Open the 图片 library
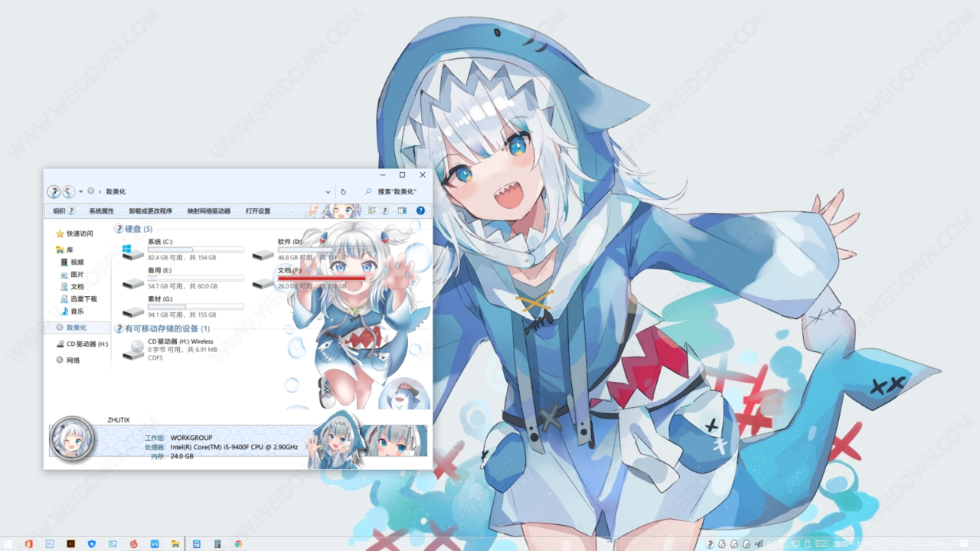The width and height of the screenshot is (980, 551). tap(72, 275)
